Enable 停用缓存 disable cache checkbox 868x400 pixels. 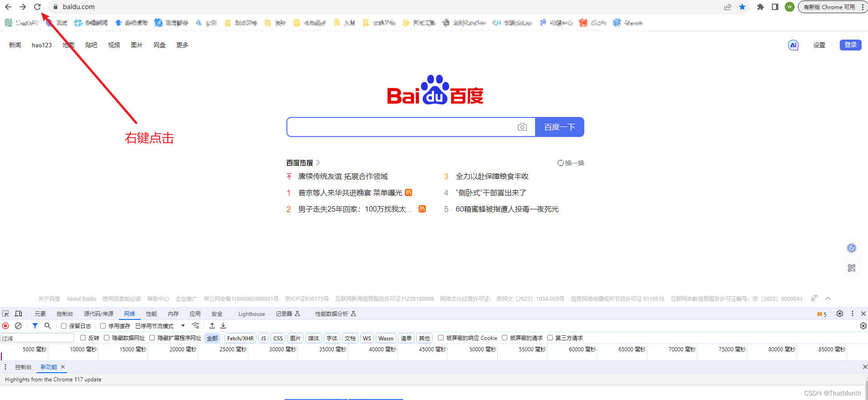coord(103,326)
